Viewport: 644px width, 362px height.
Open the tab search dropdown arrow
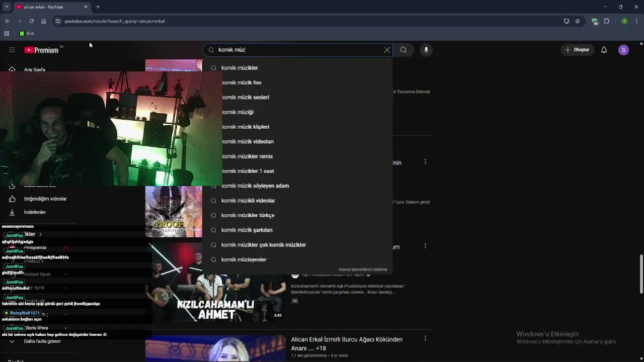(7, 7)
